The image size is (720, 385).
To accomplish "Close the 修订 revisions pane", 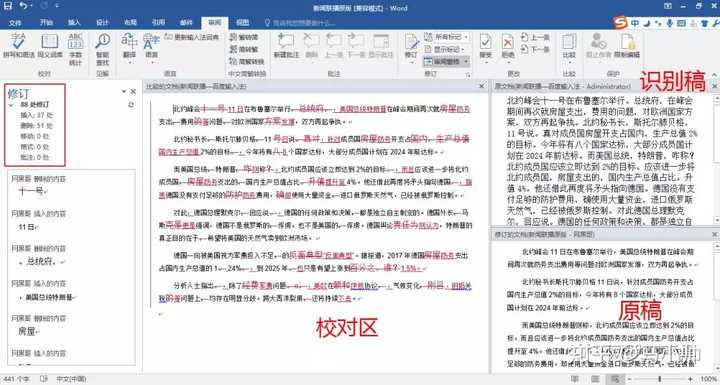I will coord(133,92).
